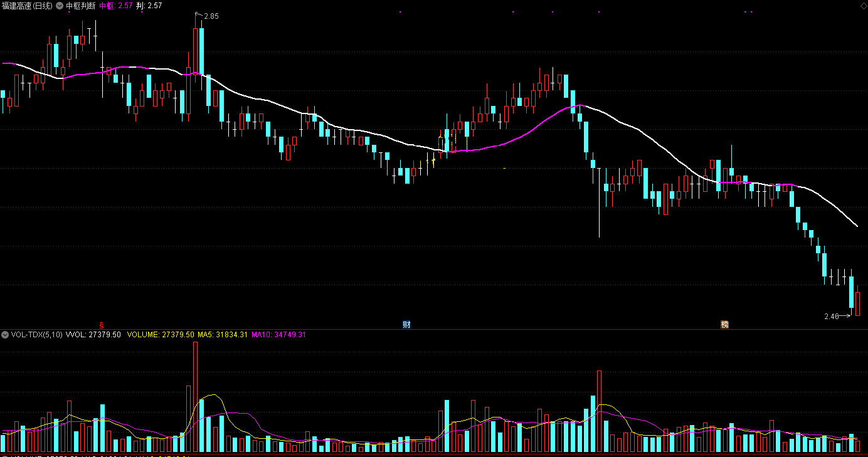The height and width of the screenshot is (457, 868).
Task: Select the magenta 中枢: 2.57 value
Action: pyautogui.click(x=116, y=5)
